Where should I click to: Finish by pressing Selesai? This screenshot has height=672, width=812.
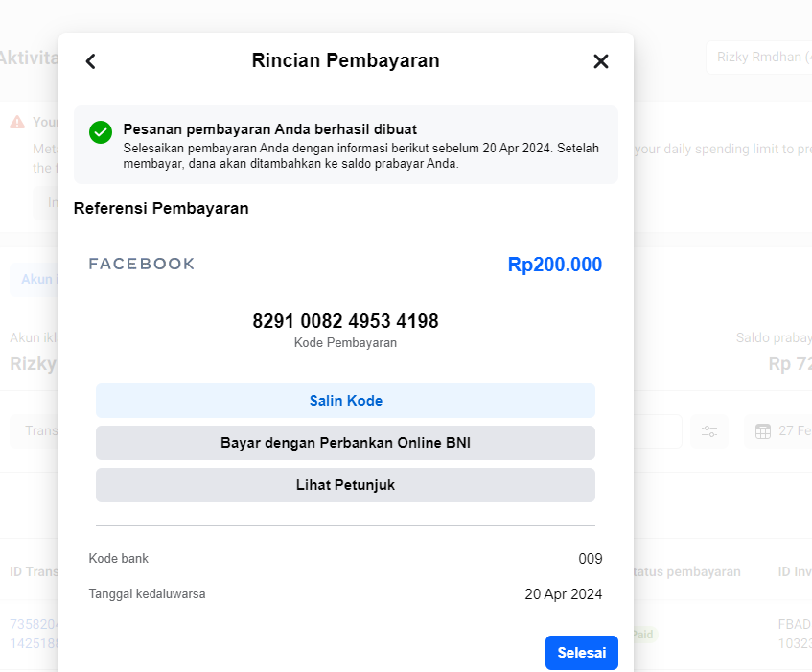[x=581, y=653]
